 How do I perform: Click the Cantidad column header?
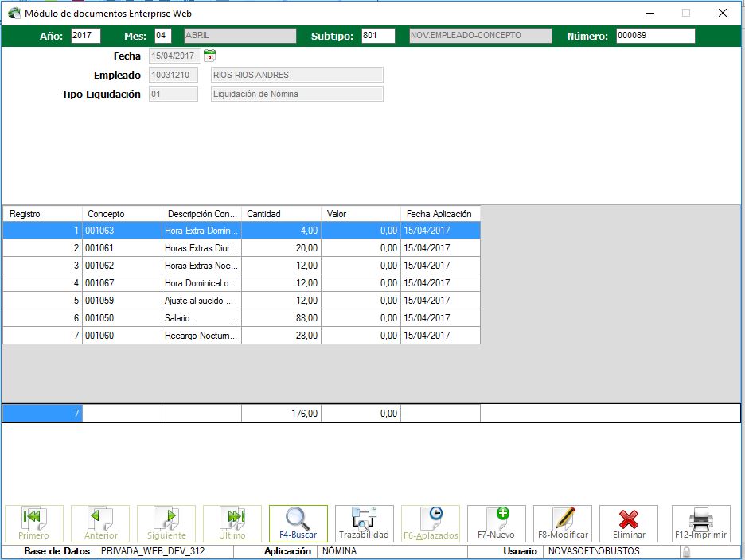pyautogui.click(x=281, y=214)
